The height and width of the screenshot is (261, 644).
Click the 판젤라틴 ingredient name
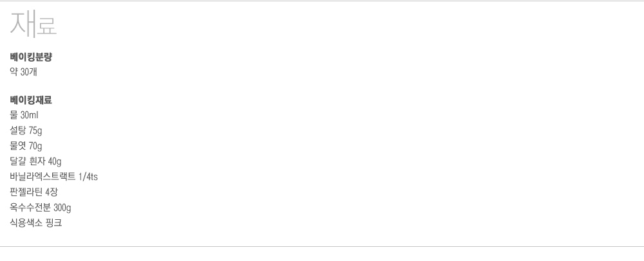coord(26,192)
